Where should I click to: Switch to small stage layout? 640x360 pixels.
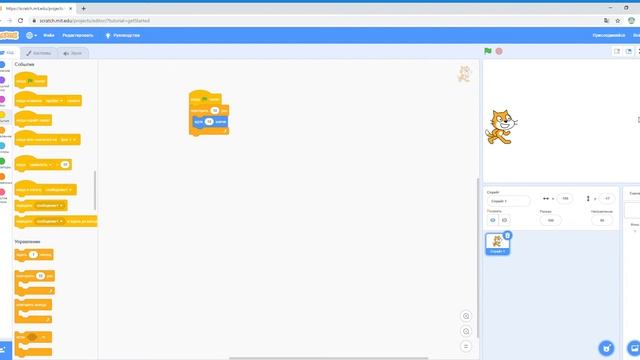[x=617, y=51]
